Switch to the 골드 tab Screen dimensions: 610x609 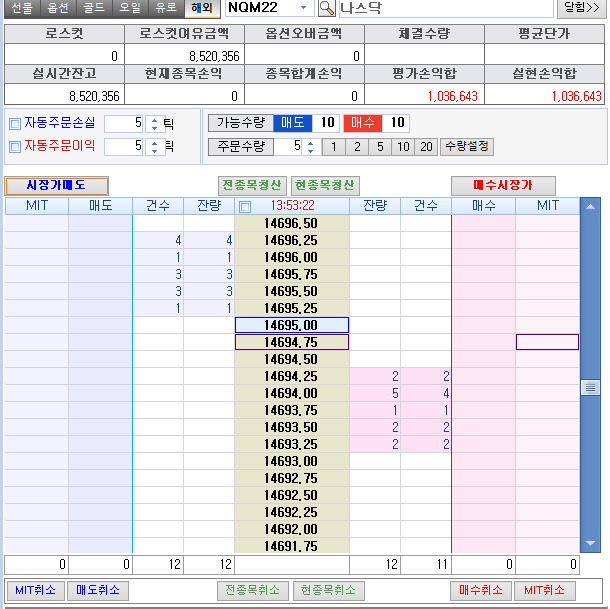[94, 8]
